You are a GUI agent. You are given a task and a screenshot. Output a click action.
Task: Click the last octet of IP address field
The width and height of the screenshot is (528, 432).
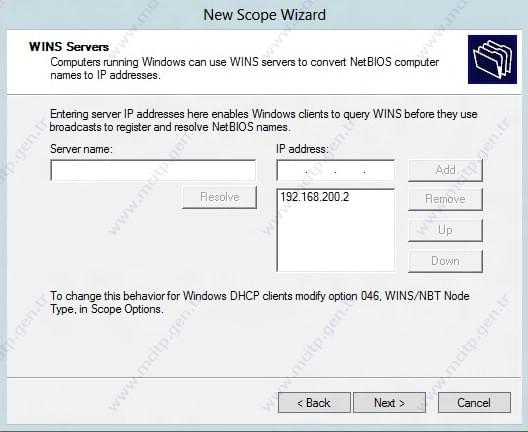[379, 171]
